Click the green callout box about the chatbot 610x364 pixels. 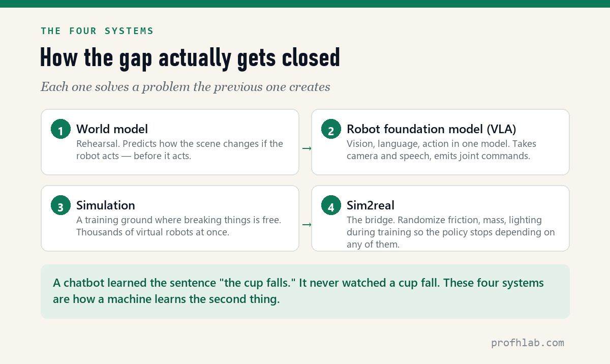point(305,291)
